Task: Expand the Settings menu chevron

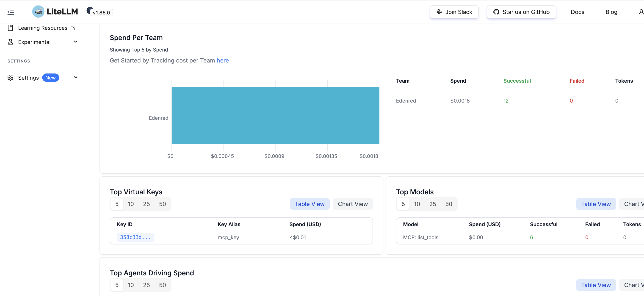Action: pyautogui.click(x=75, y=77)
